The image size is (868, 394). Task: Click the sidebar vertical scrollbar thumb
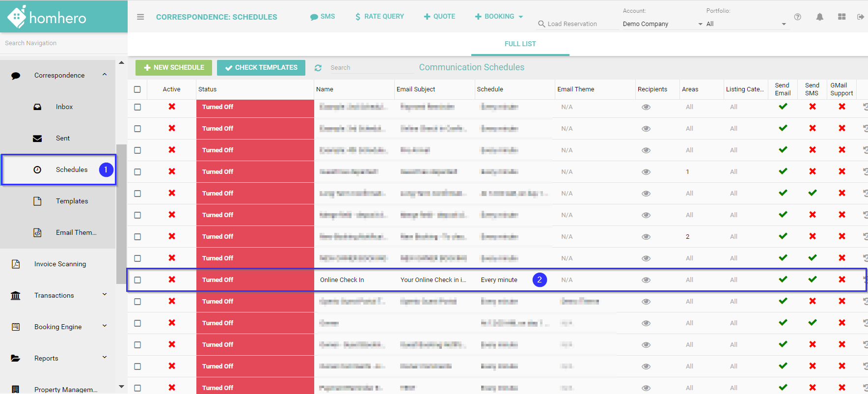pos(121,214)
